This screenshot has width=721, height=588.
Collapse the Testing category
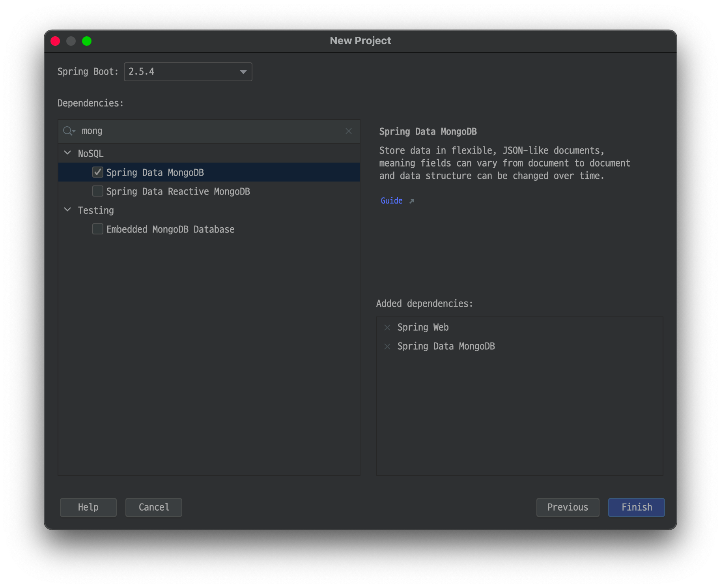[x=67, y=210]
